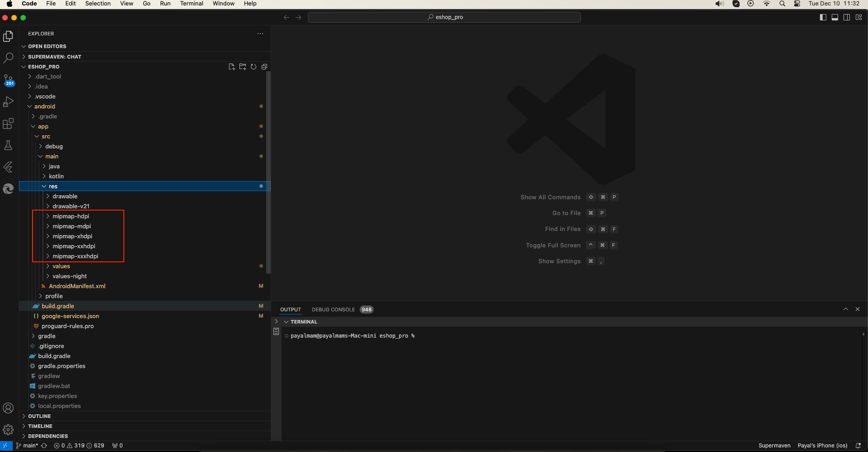The height and width of the screenshot is (452, 868).
Task: Collapse all folders in Explorer
Action: click(x=264, y=67)
